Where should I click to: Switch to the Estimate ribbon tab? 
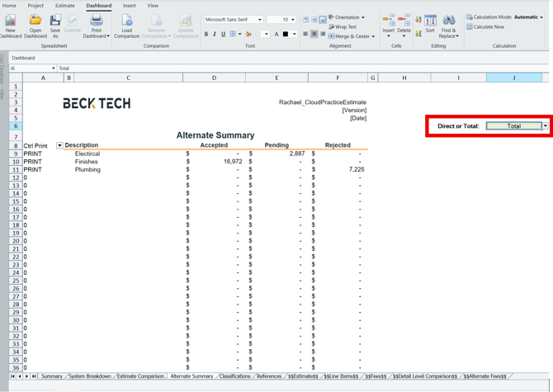click(64, 6)
